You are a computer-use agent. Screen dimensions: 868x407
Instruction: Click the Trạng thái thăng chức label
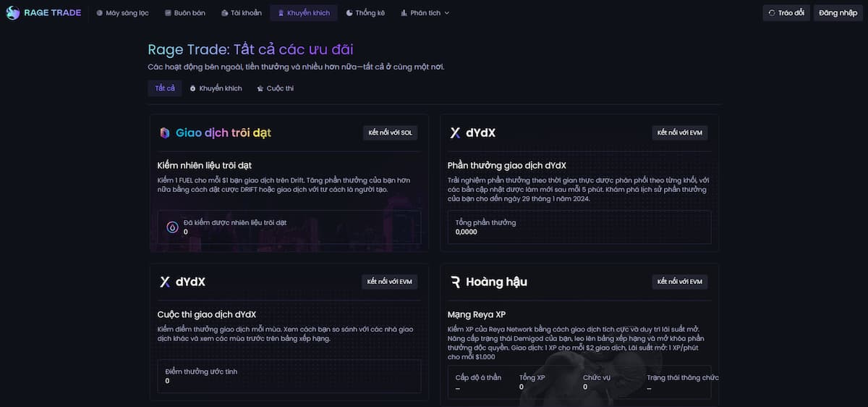(683, 377)
